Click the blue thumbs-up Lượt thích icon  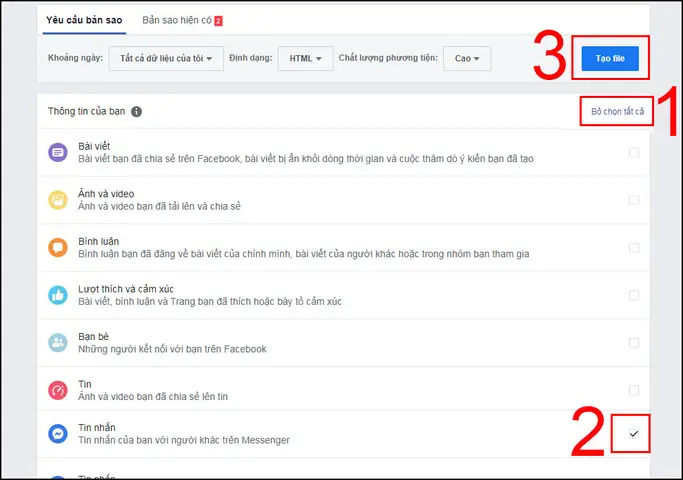(58, 295)
